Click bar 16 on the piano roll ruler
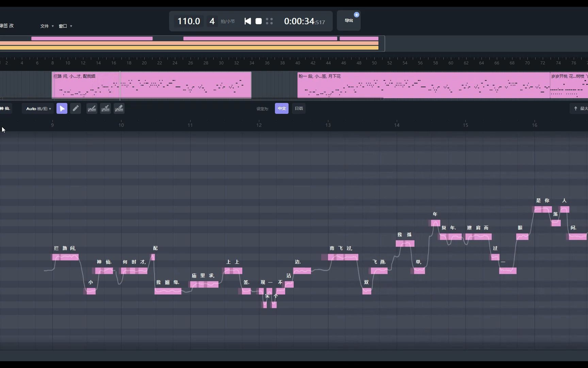Image resolution: width=588 pixels, height=368 pixels. tap(535, 125)
